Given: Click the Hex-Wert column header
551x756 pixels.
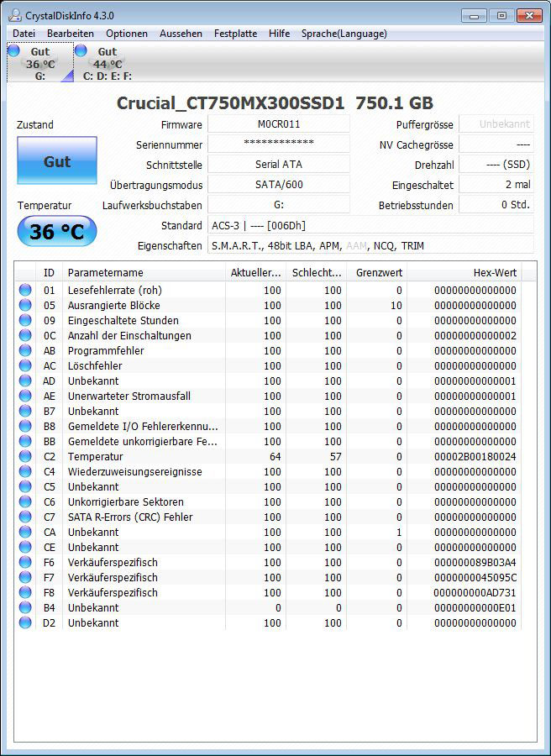Looking at the screenshot, I should [x=464, y=272].
